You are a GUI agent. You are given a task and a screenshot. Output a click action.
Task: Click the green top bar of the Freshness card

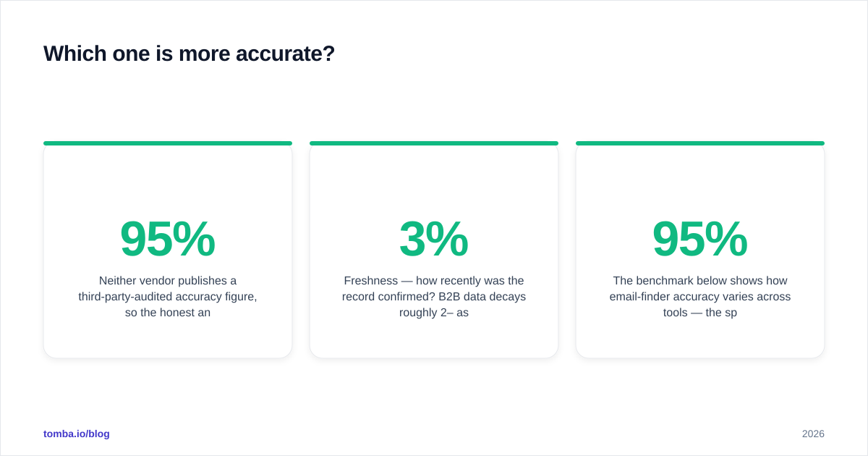[434, 143]
